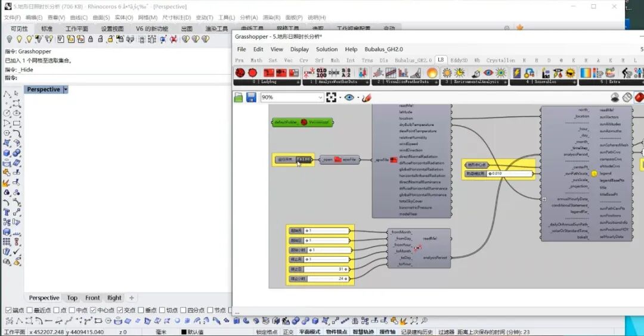Click the wireframe preview icon in Grasshopper
The height and width of the screenshot is (336, 644).
tap(627, 97)
